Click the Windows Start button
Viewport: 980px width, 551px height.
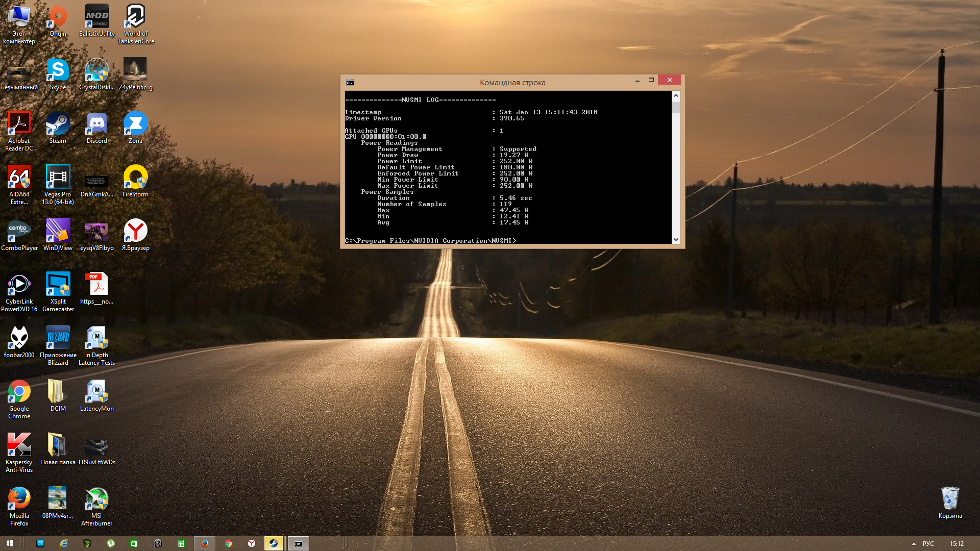point(9,543)
